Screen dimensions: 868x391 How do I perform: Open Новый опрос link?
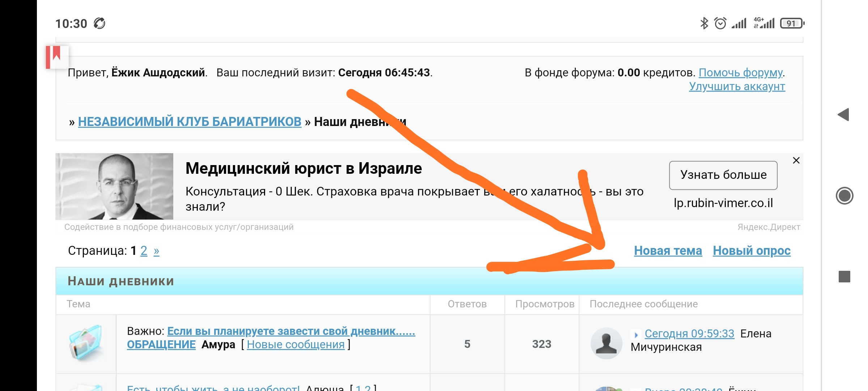(752, 251)
